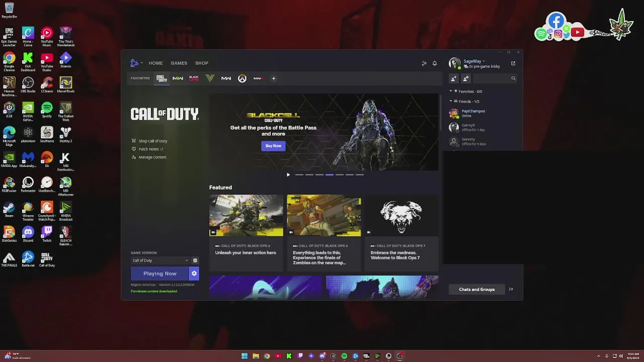Select the Vanguard game icon in favorites
This screenshot has width=644, height=362.
point(210,78)
